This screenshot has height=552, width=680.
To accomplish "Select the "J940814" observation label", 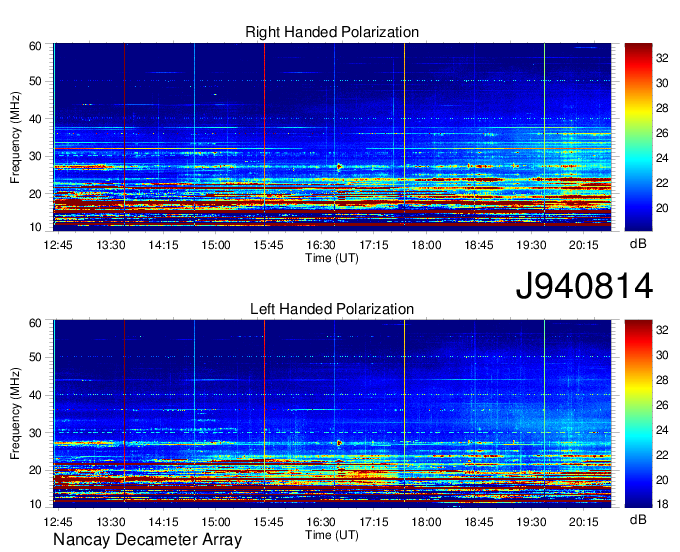I will coord(584,286).
